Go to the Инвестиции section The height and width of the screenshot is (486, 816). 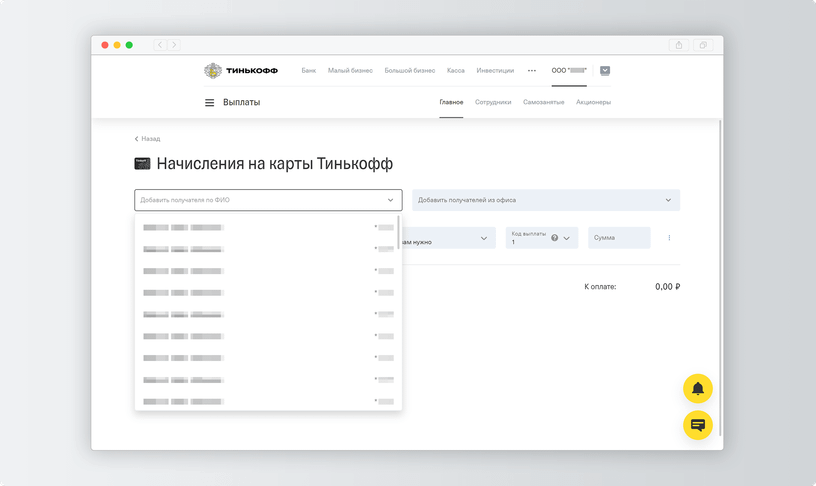(x=495, y=70)
